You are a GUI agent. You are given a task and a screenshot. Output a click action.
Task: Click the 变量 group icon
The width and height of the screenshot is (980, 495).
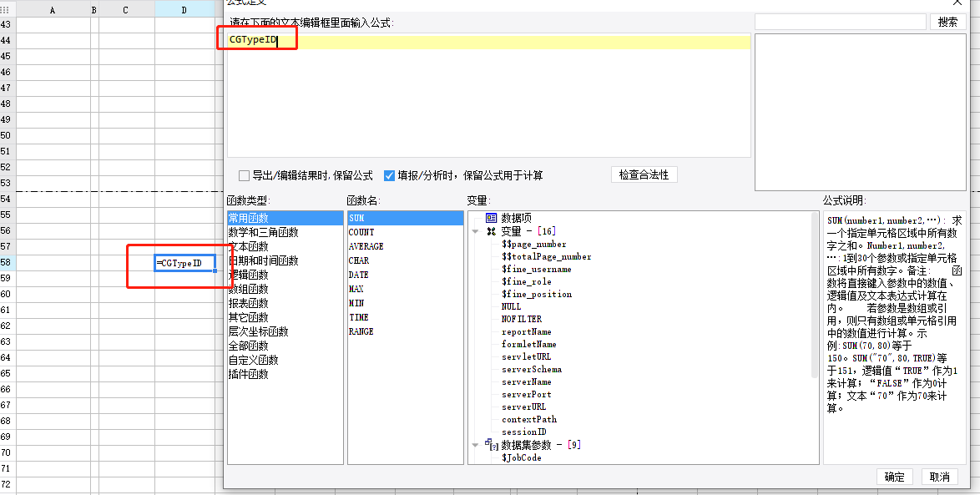tap(491, 231)
